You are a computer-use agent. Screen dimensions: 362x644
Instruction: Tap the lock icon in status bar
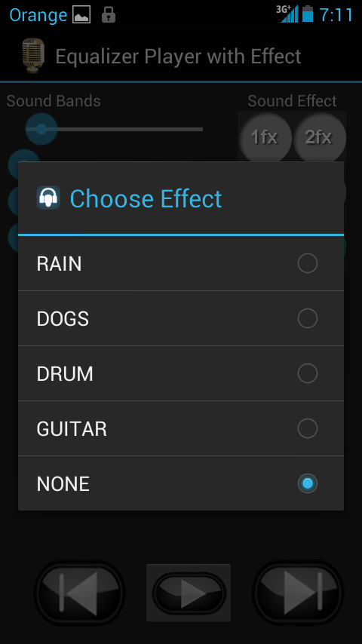109,15
